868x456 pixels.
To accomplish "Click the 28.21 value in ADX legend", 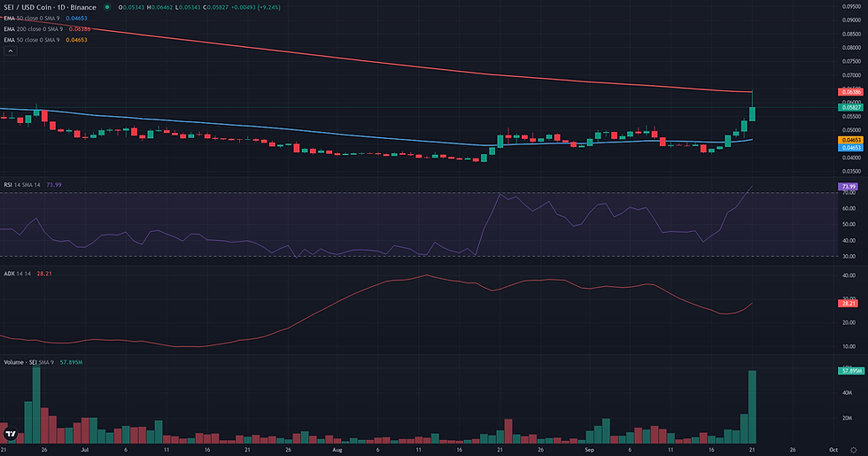I will point(44,274).
